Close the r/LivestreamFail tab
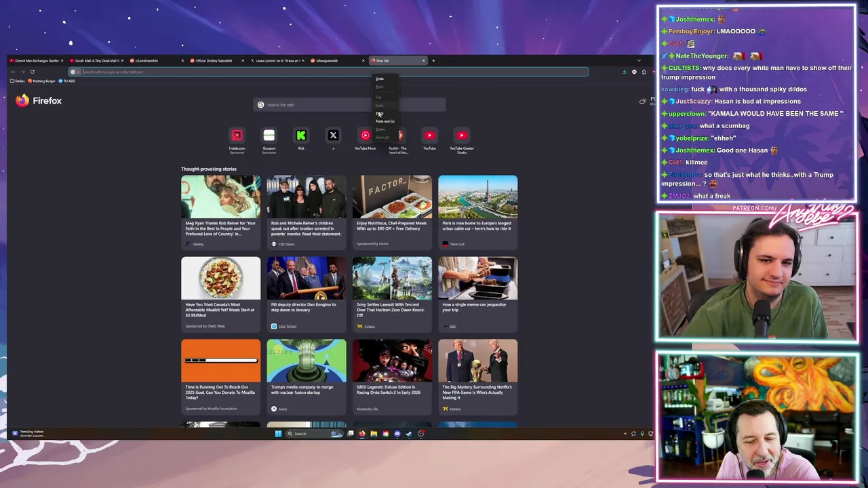The height and width of the screenshot is (488, 868). pyautogui.click(x=182, y=60)
